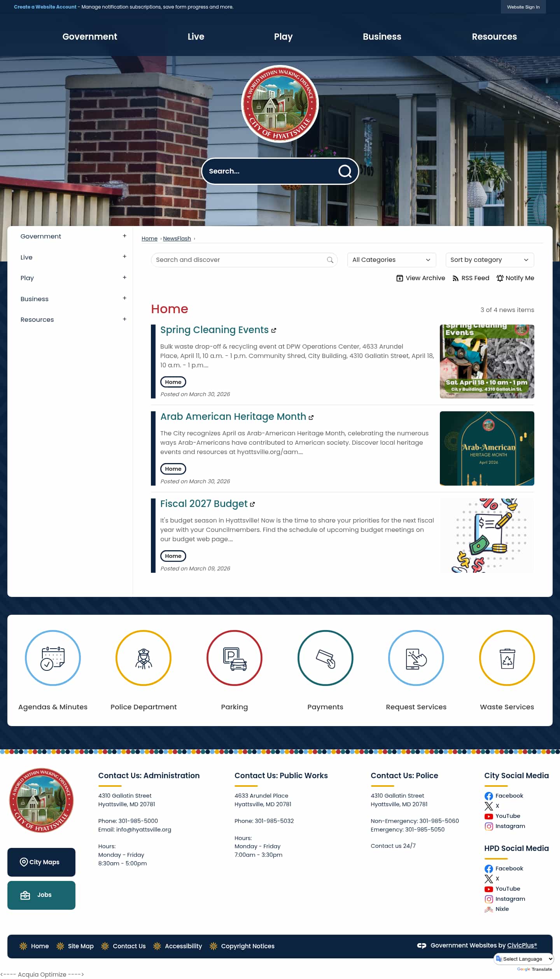Open the Jobs button

(x=41, y=895)
